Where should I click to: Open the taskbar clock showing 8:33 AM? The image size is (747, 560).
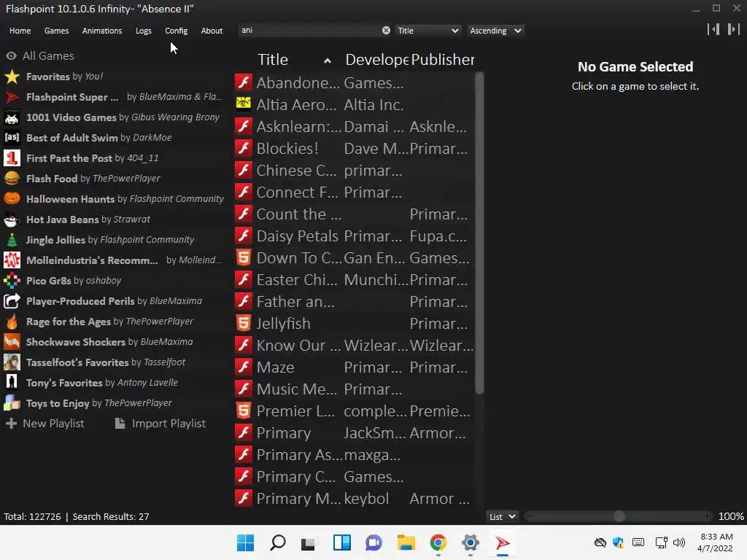pos(716,542)
